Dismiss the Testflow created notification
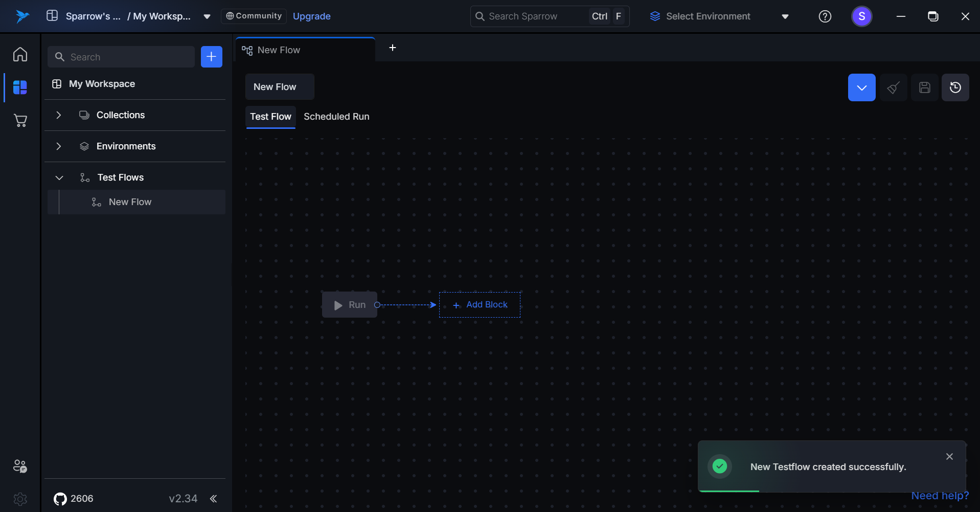The image size is (980, 512). tap(949, 456)
